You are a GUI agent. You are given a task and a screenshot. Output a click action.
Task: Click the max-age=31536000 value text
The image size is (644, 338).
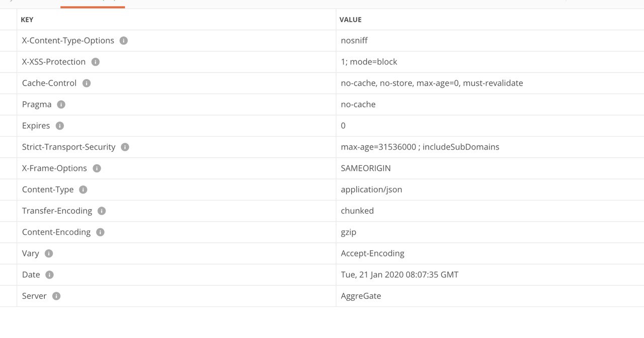click(378, 147)
